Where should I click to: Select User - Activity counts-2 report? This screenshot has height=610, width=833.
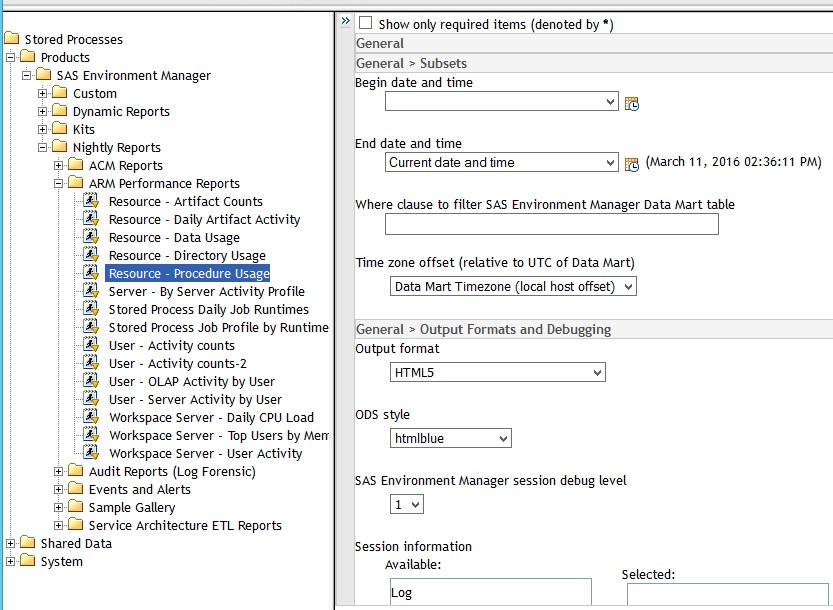point(177,364)
